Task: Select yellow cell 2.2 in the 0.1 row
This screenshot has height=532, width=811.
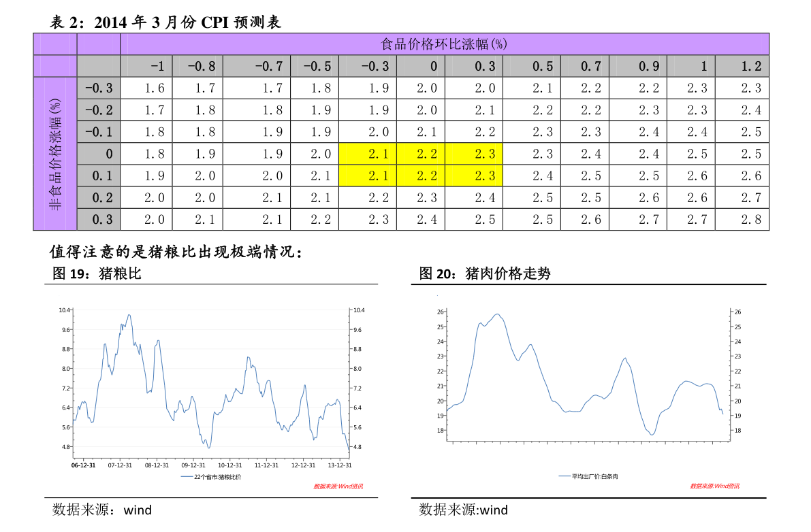Action: point(421,176)
